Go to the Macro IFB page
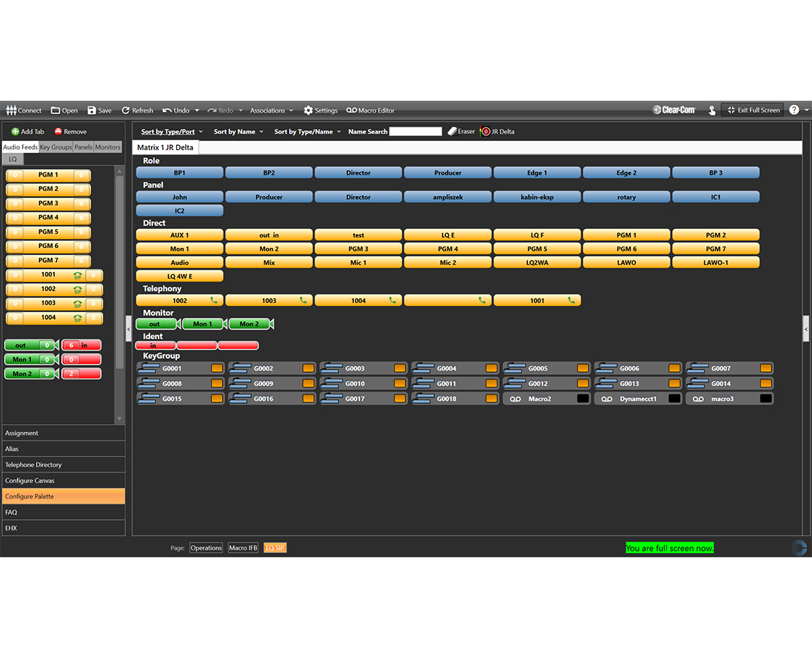The width and height of the screenshot is (812, 658). point(243,548)
